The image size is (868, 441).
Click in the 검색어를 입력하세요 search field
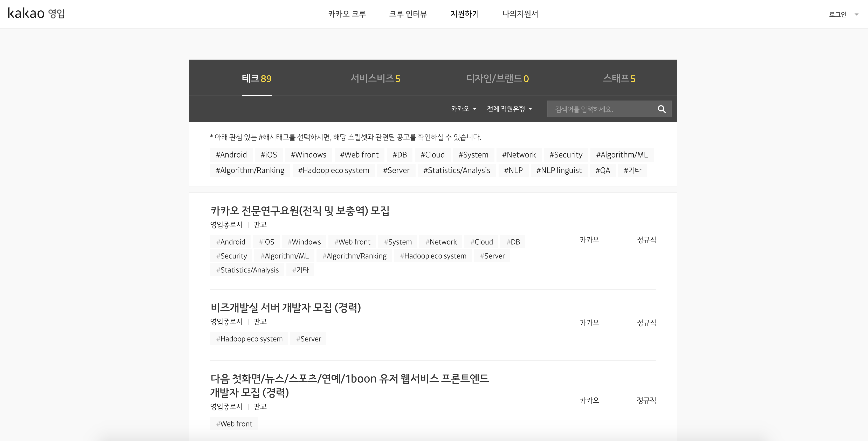pyautogui.click(x=600, y=109)
